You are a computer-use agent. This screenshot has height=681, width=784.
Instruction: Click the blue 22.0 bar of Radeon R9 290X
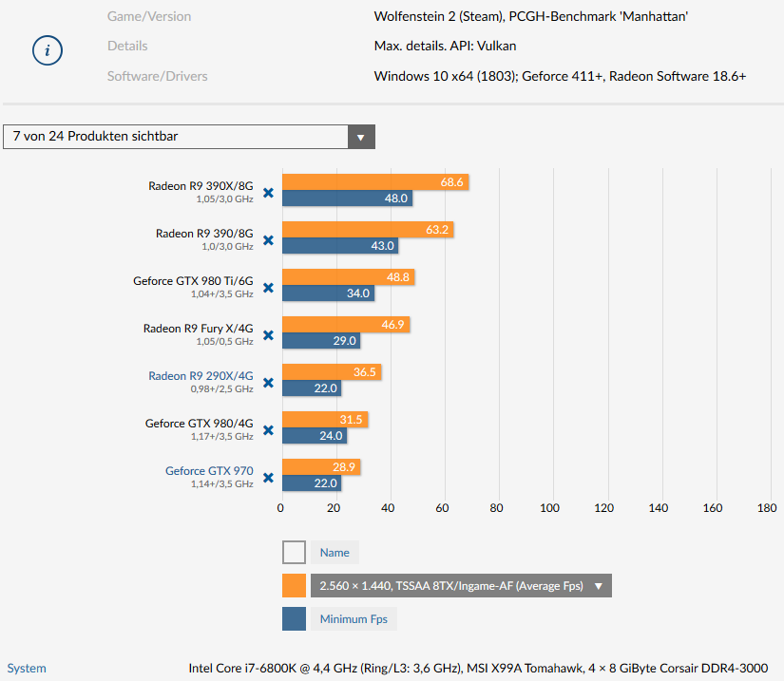click(312, 388)
